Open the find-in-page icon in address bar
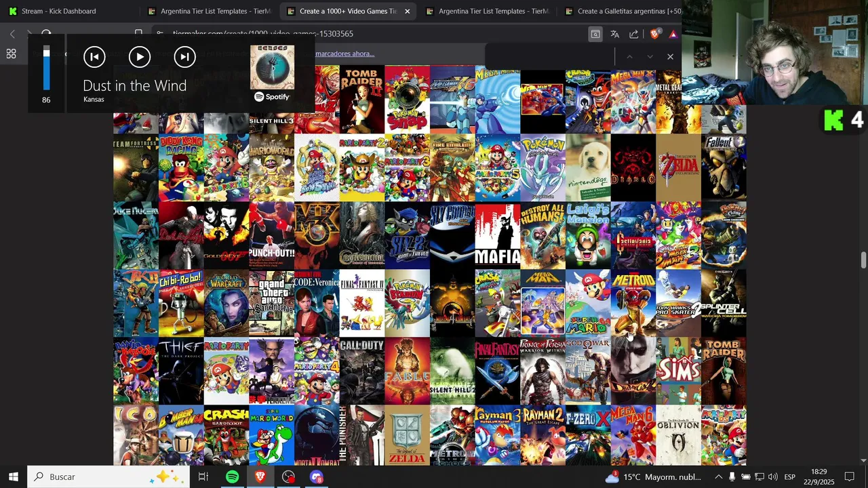868x488 pixels. 595,34
